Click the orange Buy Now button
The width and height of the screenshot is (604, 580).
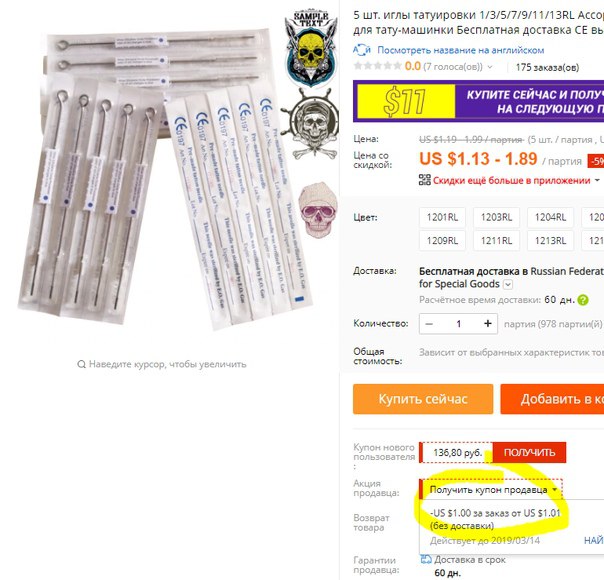pos(423,399)
